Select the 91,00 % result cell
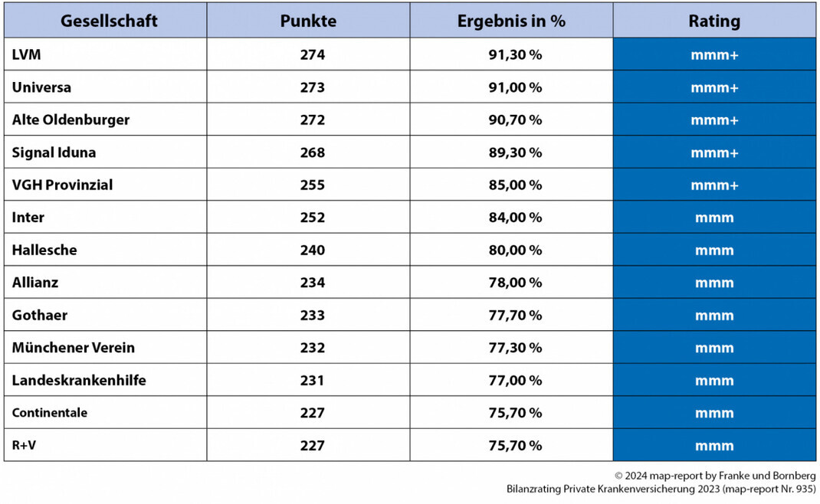This screenshot has height=504, width=820. coord(515,87)
